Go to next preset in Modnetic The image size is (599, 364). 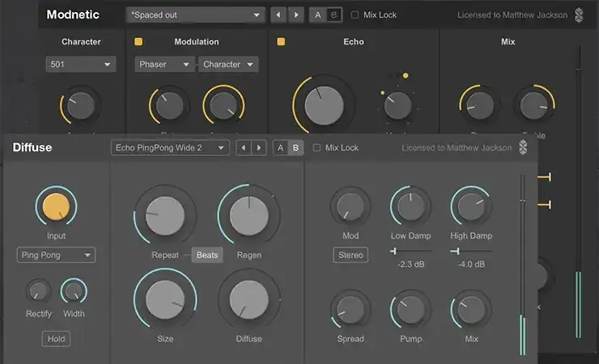[295, 15]
